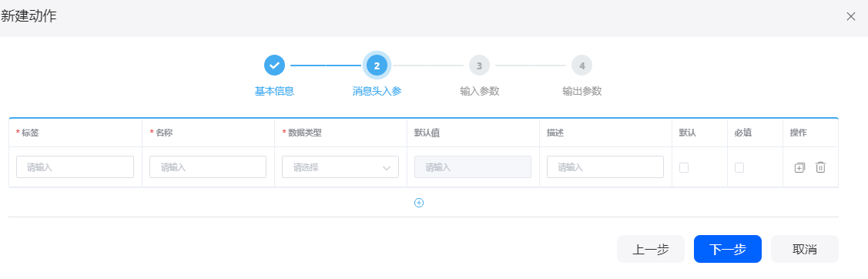Expand the 数据类型 dropdown arrow

(x=387, y=168)
